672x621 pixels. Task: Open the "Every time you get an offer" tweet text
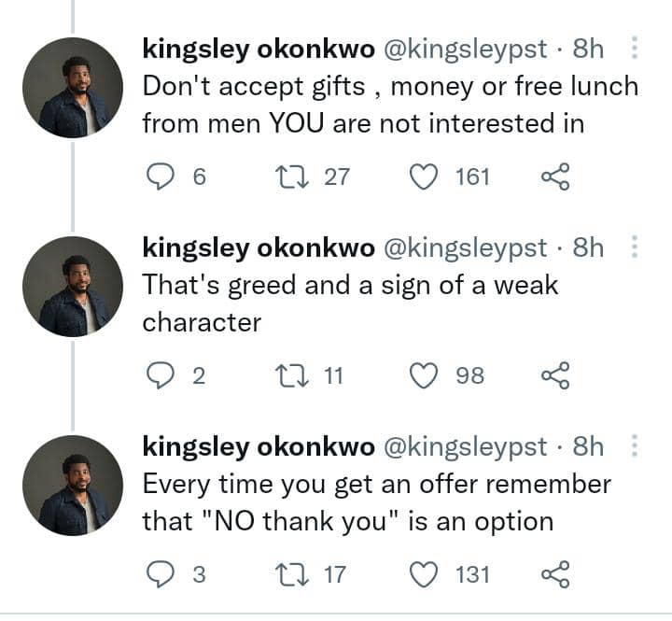click(376, 502)
